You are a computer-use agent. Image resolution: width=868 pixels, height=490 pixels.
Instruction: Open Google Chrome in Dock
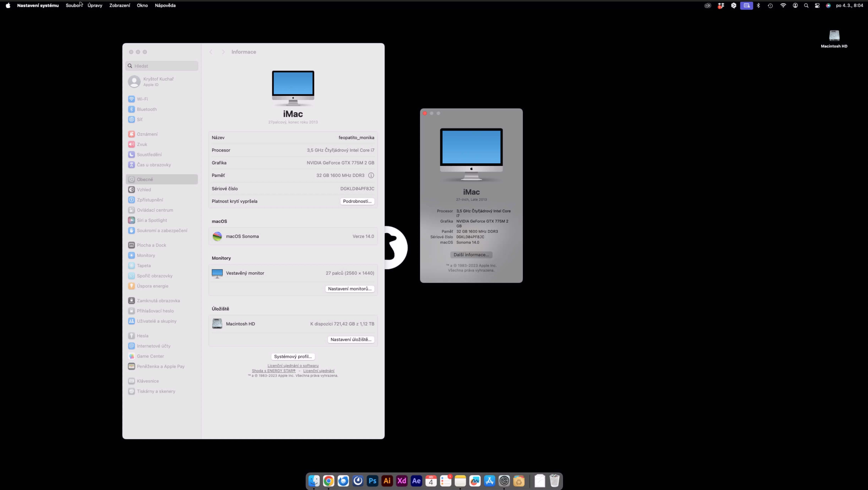coord(328,481)
